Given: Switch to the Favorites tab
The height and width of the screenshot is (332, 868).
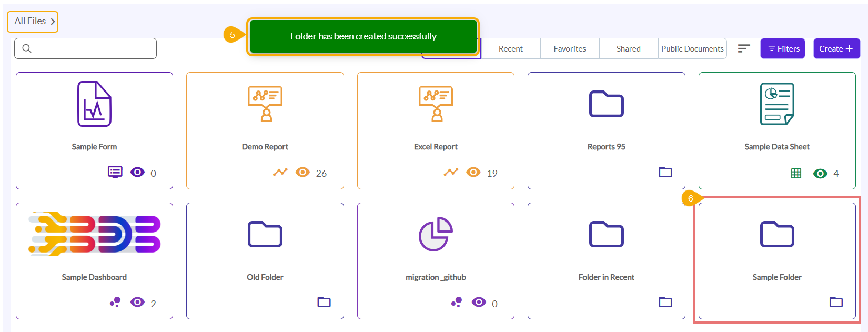Looking at the screenshot, I should tap(569, 48).
